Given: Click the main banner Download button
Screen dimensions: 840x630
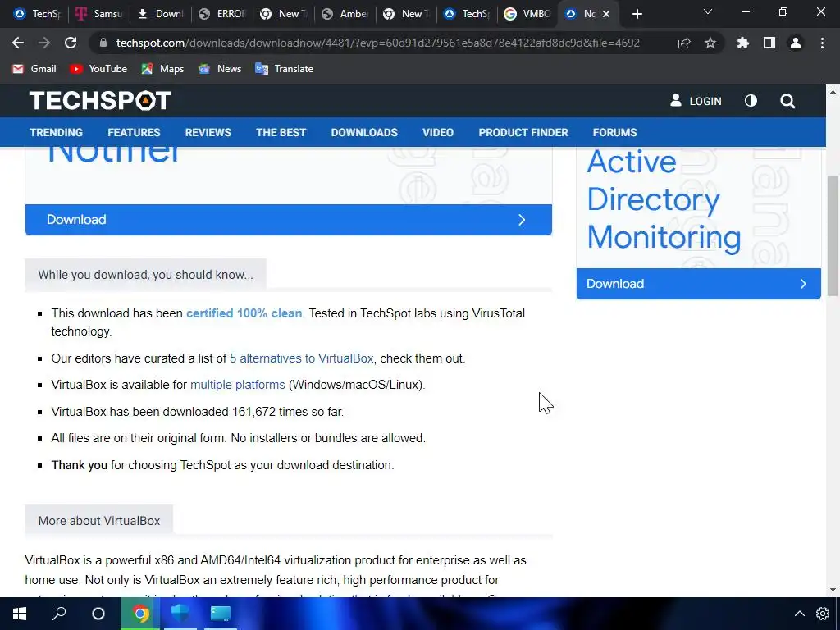Looking at the screenshot, I should pos(288,220).
